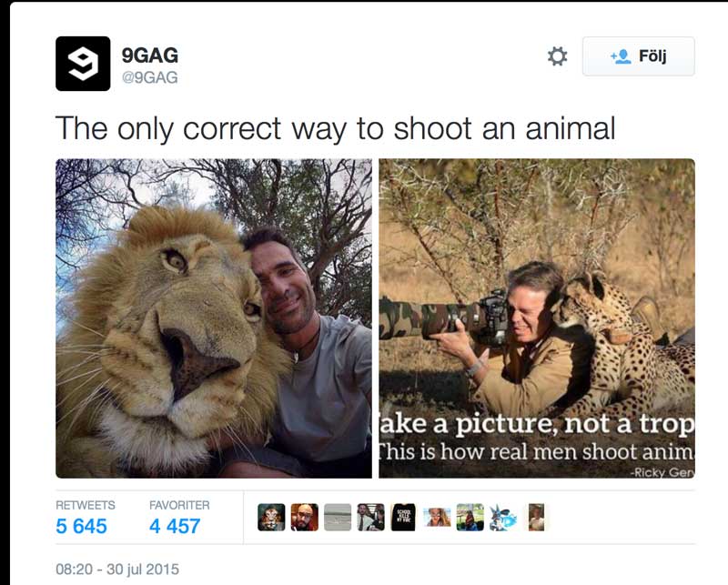Click the blue cartoon character avatar
728x585 pixels.
502,517
